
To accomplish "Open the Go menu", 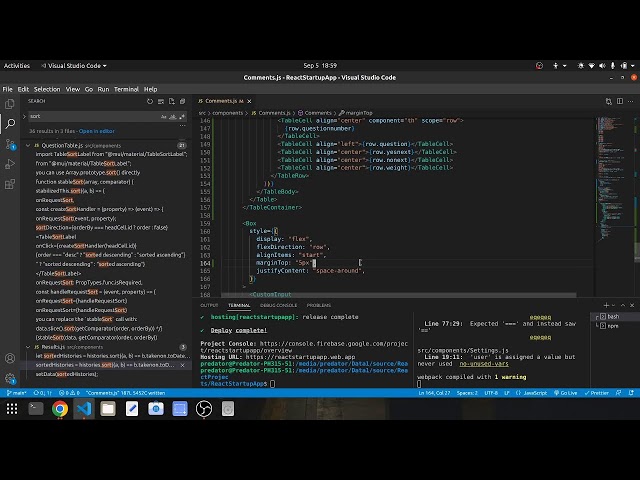I will [x=89, y=89].
